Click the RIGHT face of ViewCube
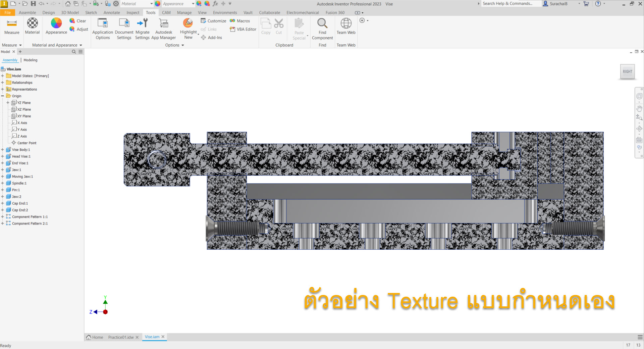The image size is (644, 349). 627,71
